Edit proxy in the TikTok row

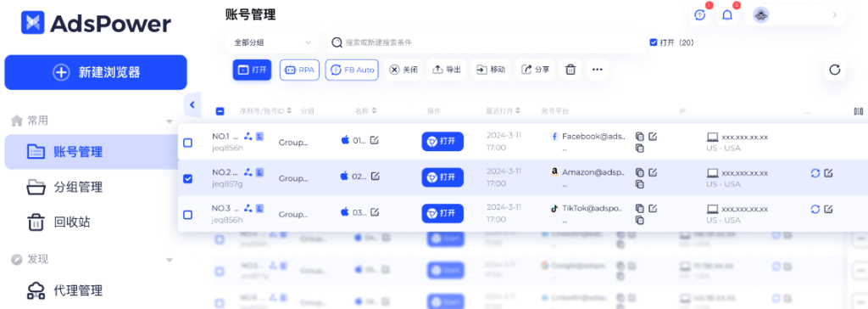coord(828,209)
